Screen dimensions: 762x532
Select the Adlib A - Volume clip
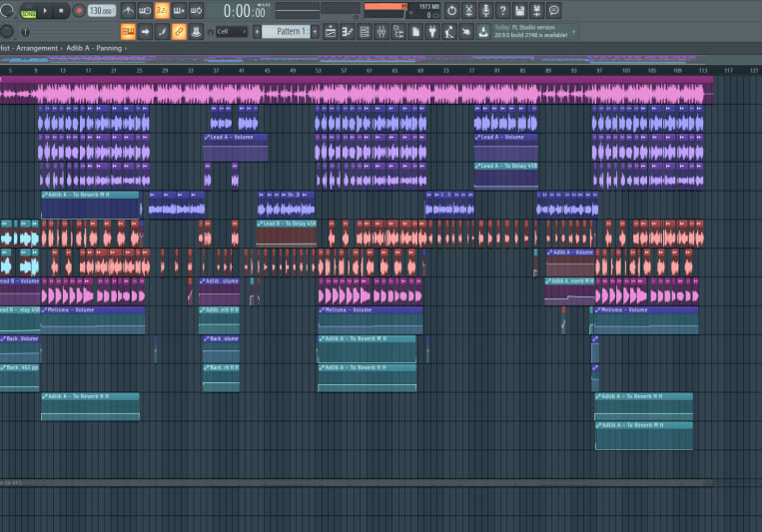(570, 263)
